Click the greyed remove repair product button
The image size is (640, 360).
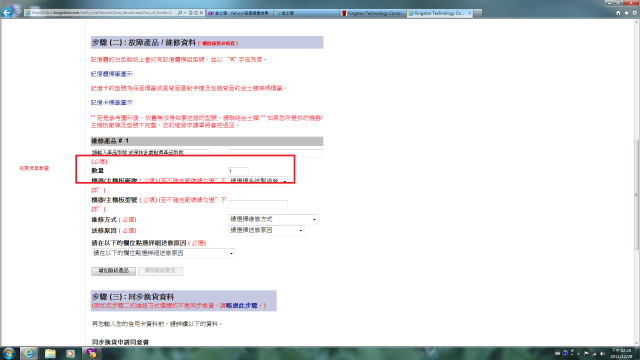[160, 271]
